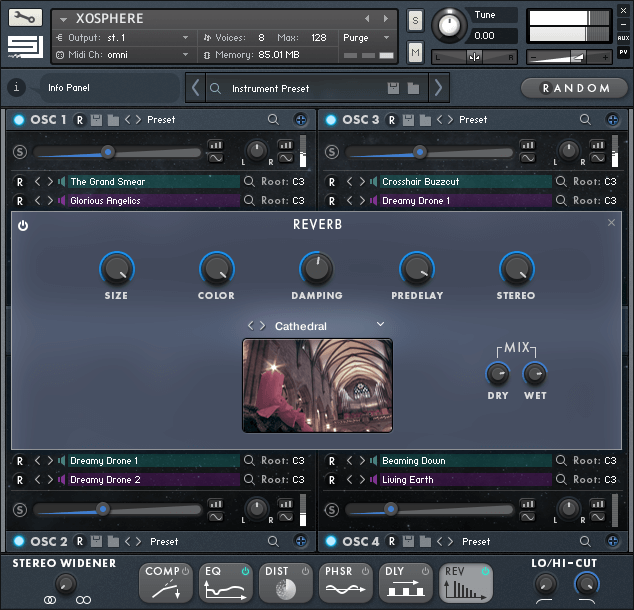Screen dimensions: 634x610
Task: Click the speaker icon beside Dreamy Drone 1 in OSC 2
Action: [61, 460]
